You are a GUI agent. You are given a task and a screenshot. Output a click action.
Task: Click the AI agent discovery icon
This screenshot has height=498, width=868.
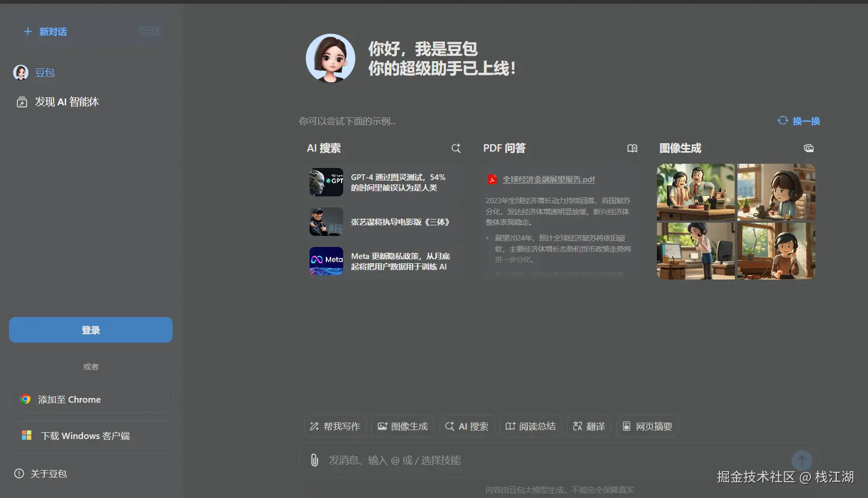point(22,102)
